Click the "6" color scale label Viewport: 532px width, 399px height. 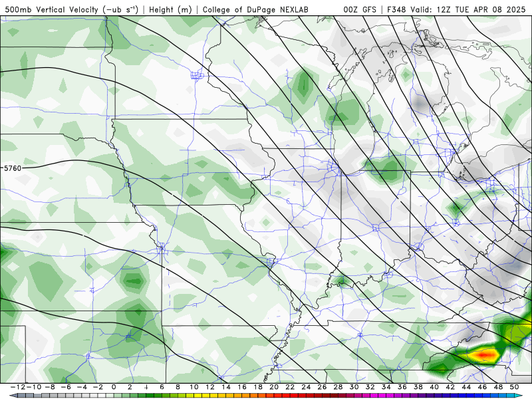pos(162,387)
